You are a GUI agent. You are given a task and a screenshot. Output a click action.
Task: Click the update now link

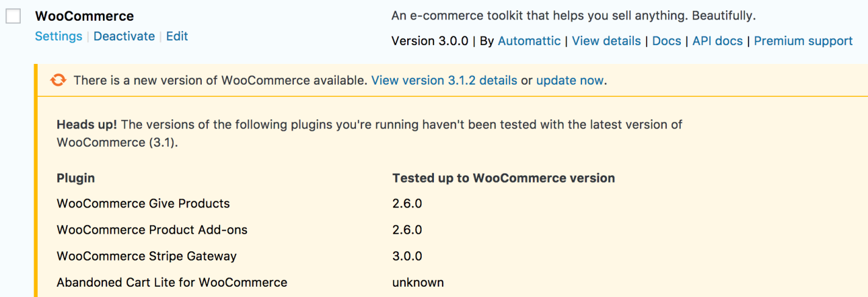[x=569, y=80]
